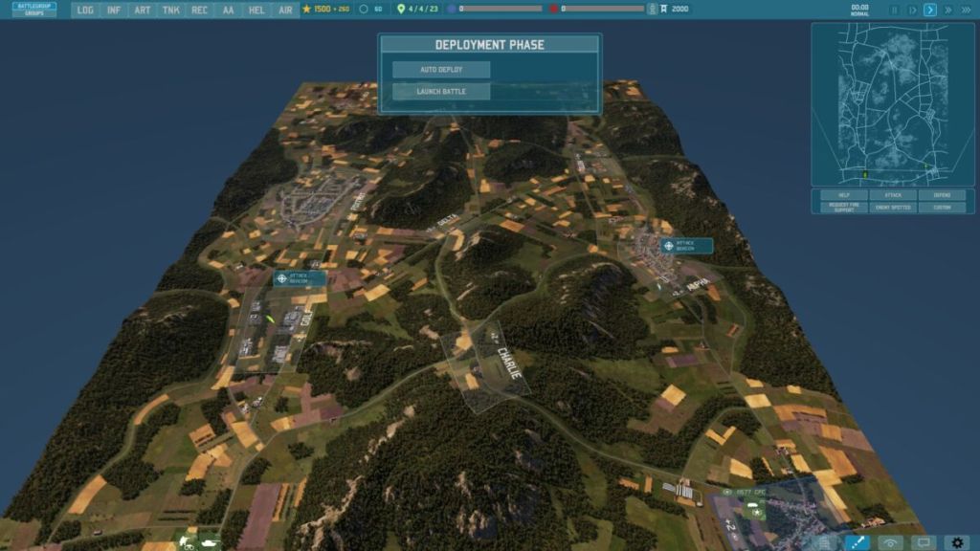Screen dimensions: 980x551
Task: Open the chat message icon
Action: coord(924,542)
